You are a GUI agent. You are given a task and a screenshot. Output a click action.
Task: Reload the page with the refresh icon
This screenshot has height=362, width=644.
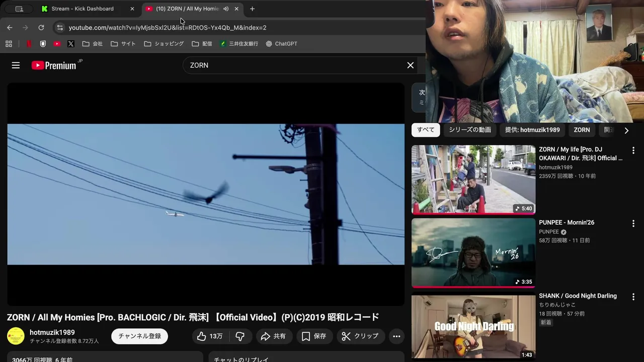click(x=41, y=28)
